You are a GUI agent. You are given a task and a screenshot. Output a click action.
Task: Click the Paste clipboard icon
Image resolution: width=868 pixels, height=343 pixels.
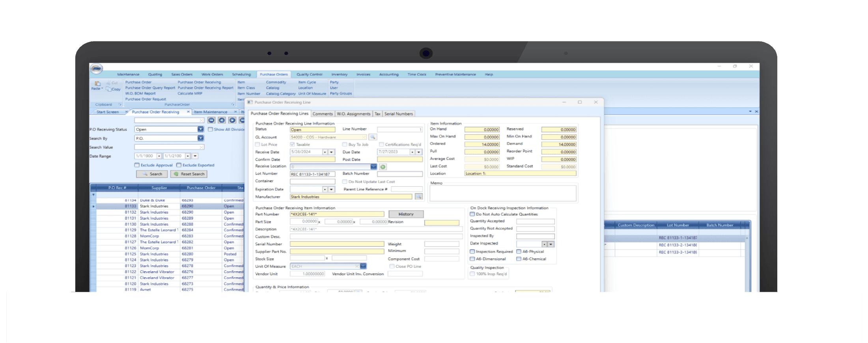[x=97, y=84]
